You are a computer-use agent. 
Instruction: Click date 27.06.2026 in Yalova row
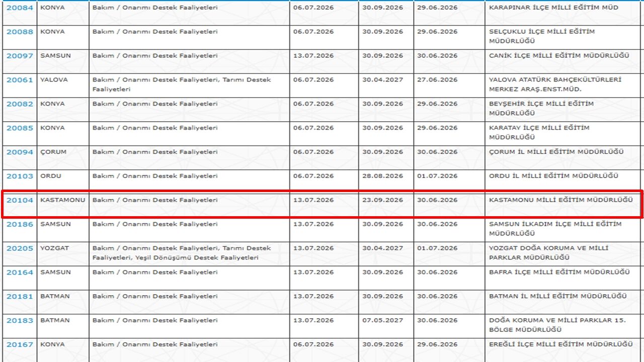pos(437,79)
